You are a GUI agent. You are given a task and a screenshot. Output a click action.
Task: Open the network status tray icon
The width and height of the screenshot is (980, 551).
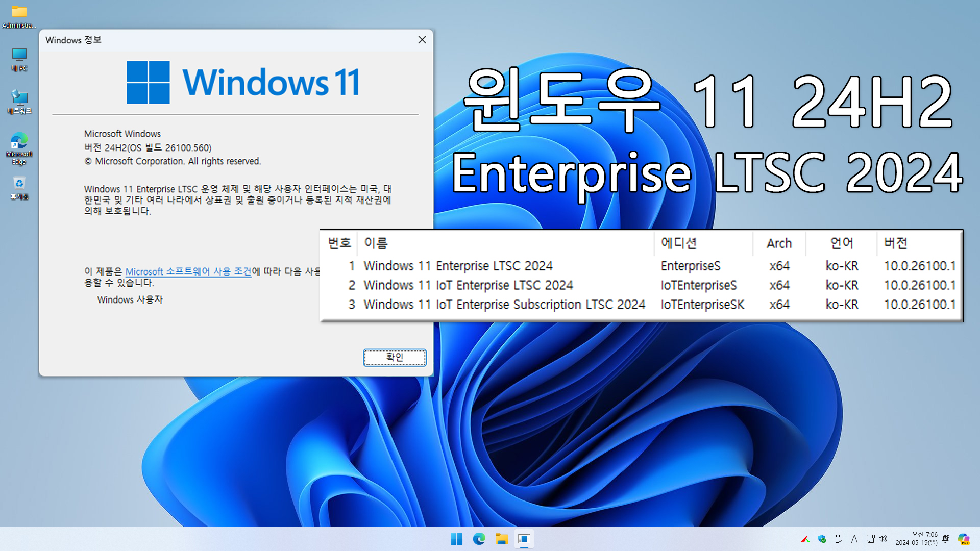[x=870, y=539]
